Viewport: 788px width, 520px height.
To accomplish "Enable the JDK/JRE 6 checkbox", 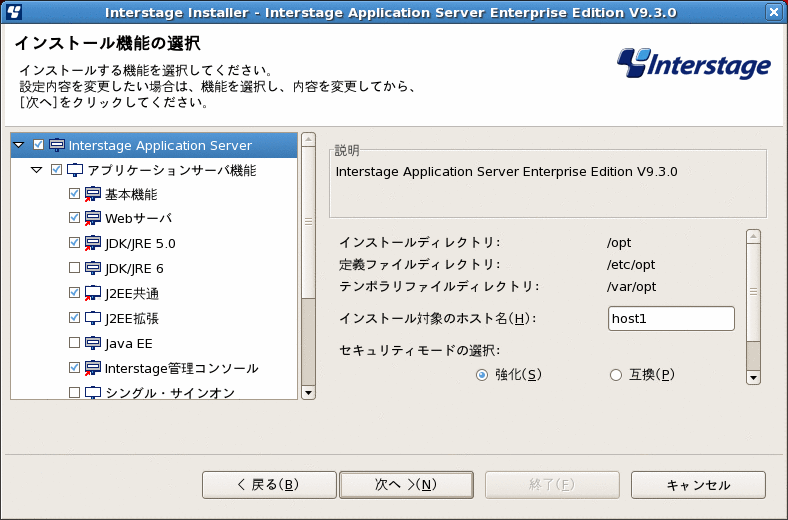I will pyautogui.click(x=74, y=268).
